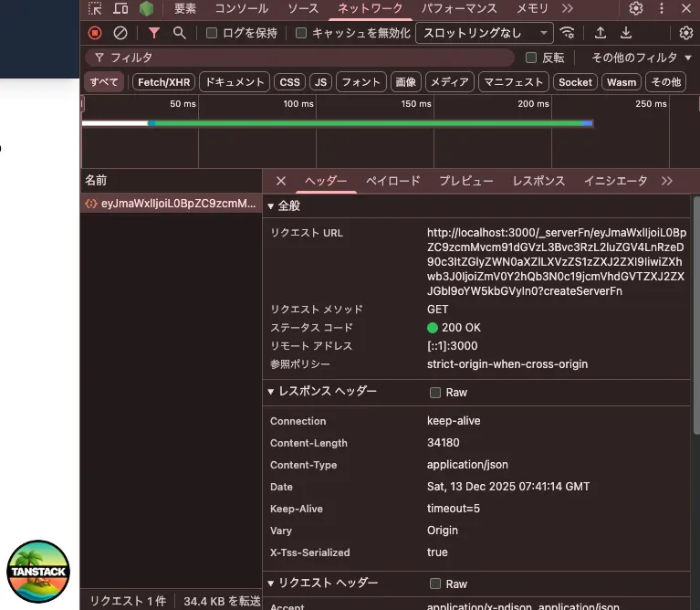Check the 反転 filter checkbox

[531, 58]
